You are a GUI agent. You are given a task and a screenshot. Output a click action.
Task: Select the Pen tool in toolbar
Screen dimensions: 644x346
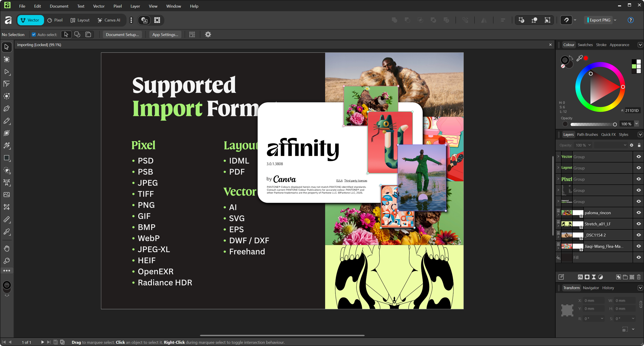point(7,109)
